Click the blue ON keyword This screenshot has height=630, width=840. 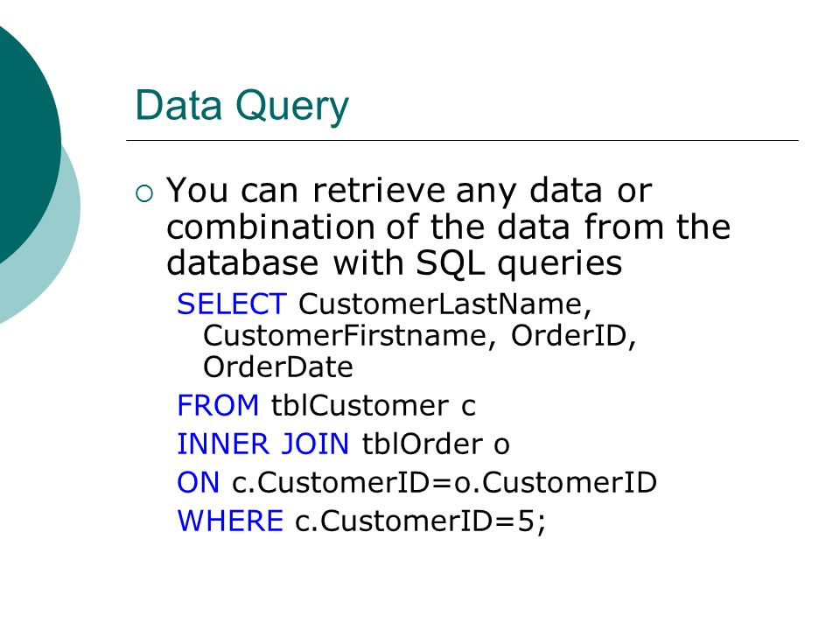199,482
